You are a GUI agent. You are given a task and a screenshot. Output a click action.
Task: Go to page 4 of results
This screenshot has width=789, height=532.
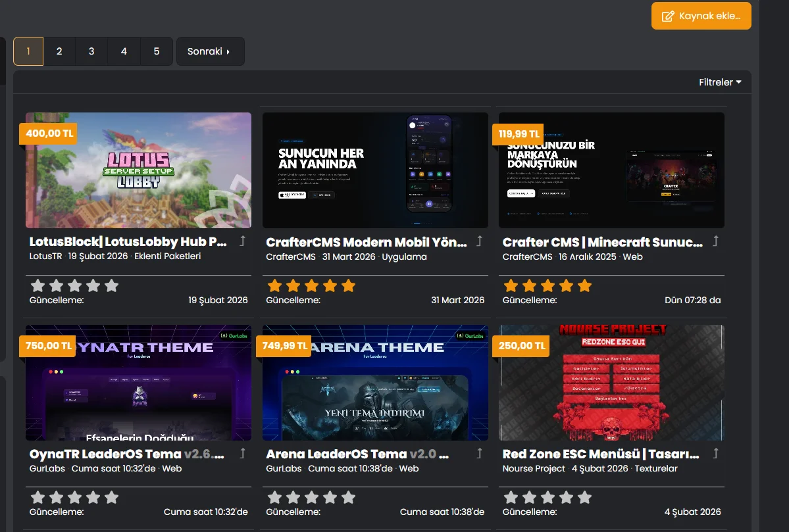coord(124,51)
